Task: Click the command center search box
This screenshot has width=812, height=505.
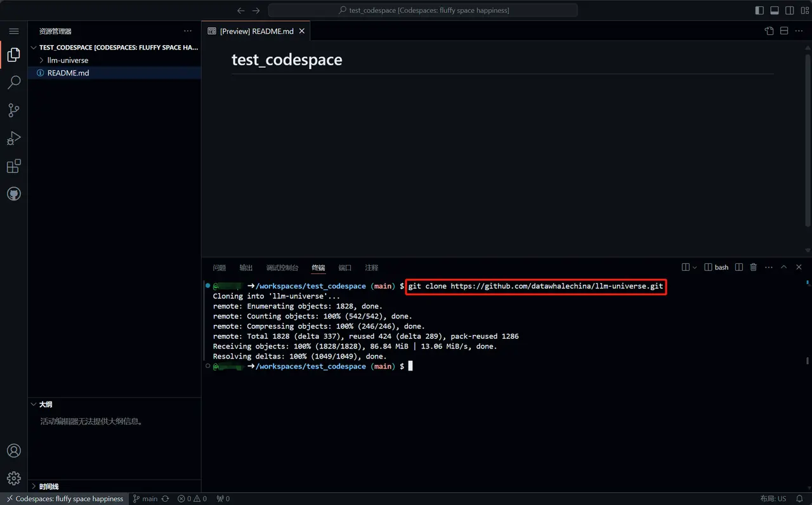Action: click(x=423, y=10)
